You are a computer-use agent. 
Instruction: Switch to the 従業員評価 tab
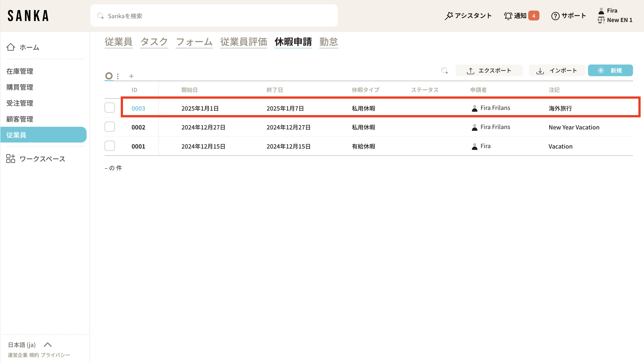pos(244,42)
